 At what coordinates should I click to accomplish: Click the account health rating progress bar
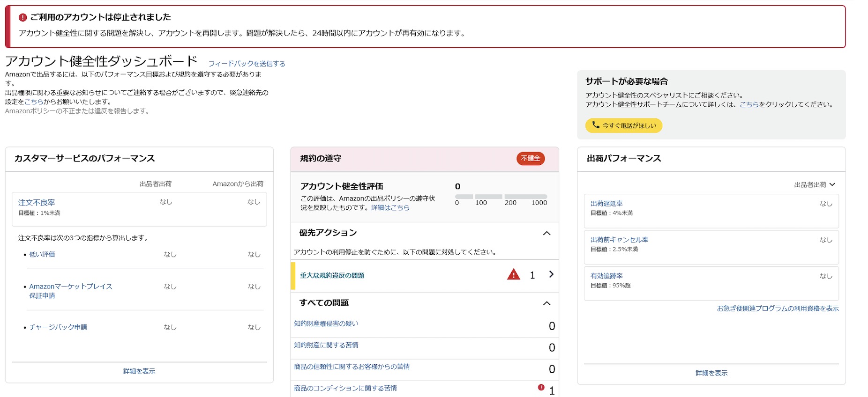501,197
